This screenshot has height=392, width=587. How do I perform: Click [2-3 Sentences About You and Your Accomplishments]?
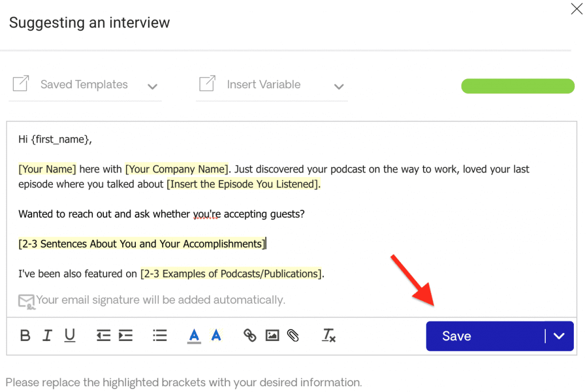pyautogui.click(x=142, y=244)
